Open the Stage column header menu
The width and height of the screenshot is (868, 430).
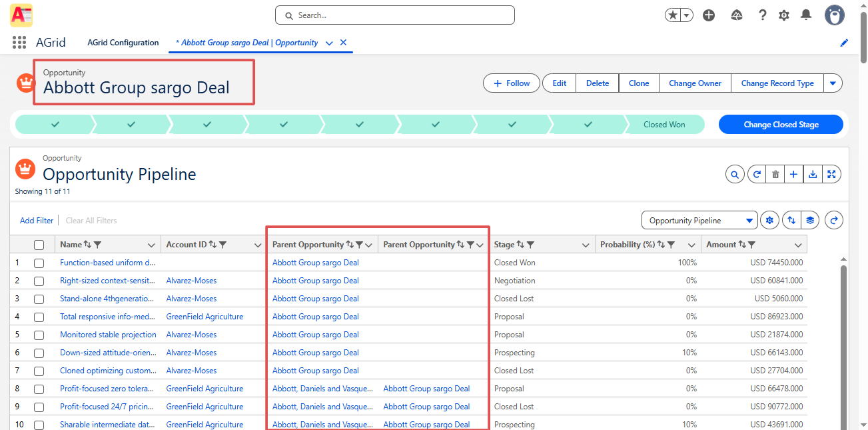point(586,245)
